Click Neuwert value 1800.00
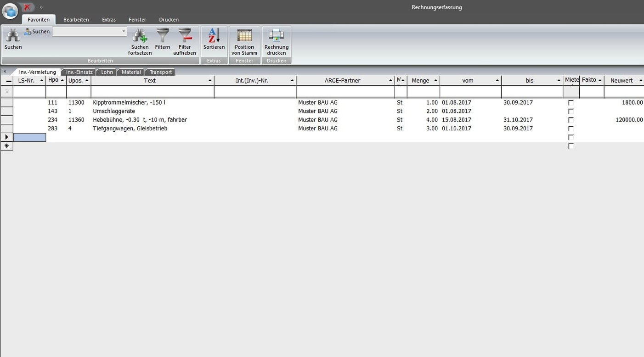 click(x=633, y=103)
